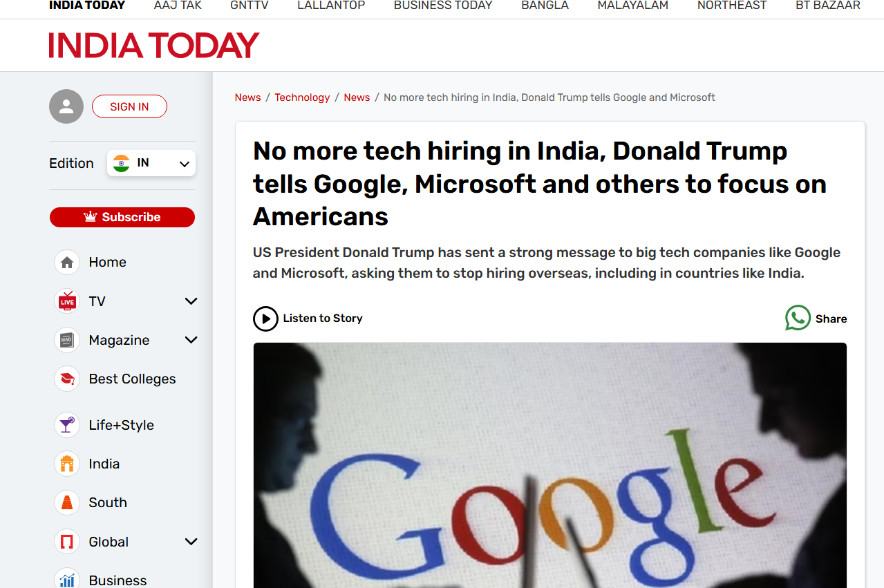Select INDIA TODAY in top network bar
The width and height of the screenshot is (884, 588).
[x=87, y=6]
